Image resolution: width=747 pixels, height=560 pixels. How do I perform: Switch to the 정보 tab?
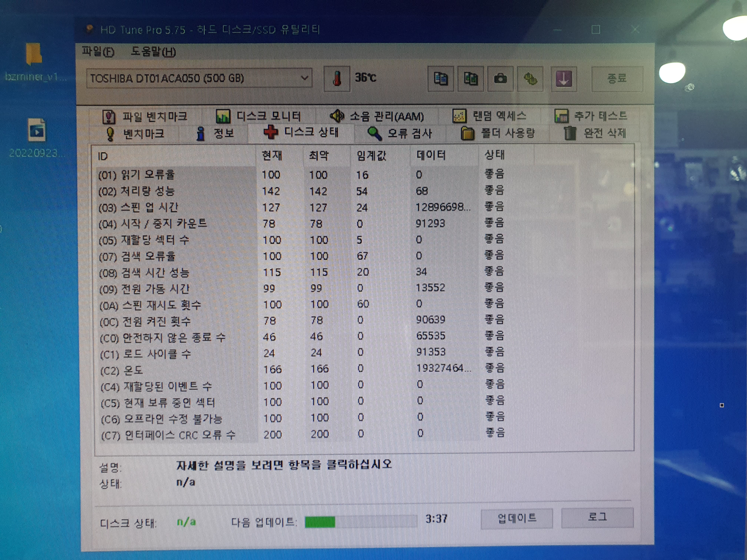[215, 133]
